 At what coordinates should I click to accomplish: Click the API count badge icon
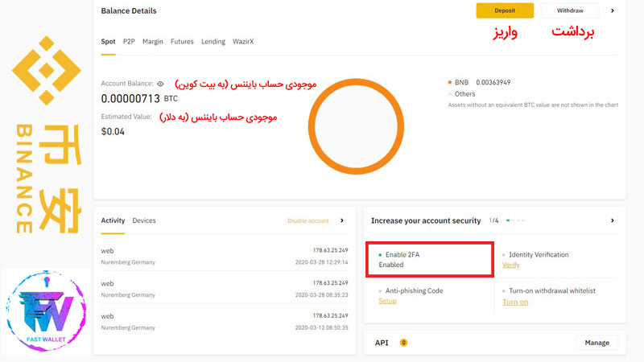pos(403,343)
